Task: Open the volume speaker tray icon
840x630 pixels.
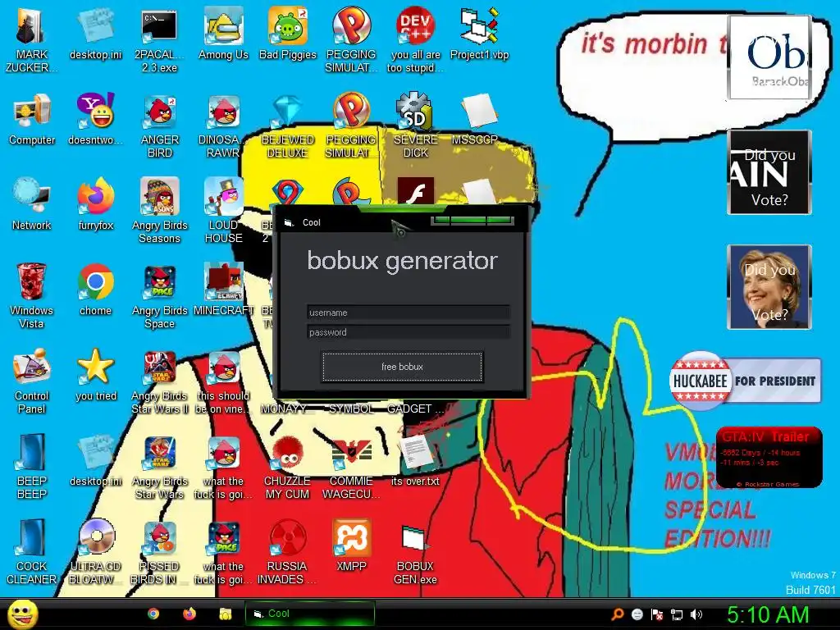Action: 696,614
